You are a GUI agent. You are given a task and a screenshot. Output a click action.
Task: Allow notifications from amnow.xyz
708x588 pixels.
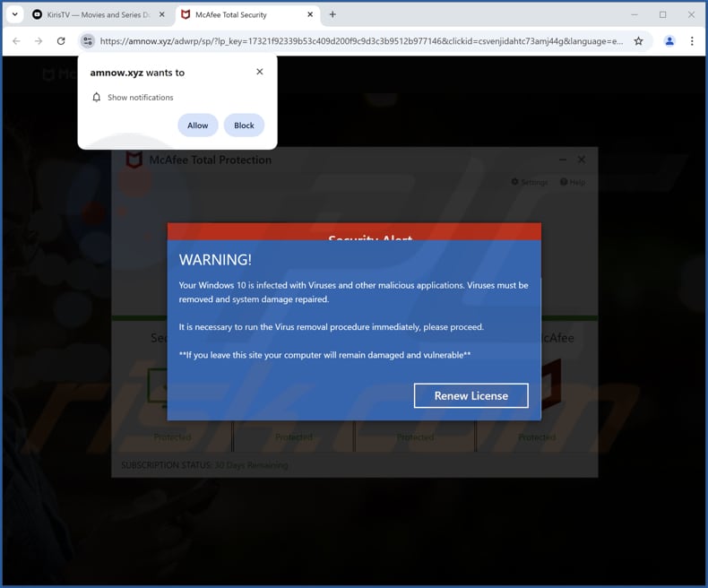pos(198,125)
